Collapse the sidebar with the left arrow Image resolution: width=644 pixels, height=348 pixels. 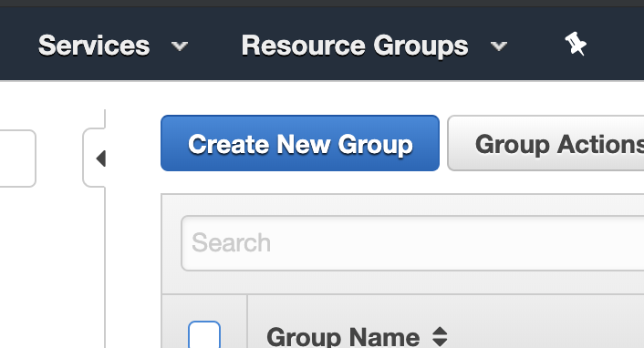100,159
